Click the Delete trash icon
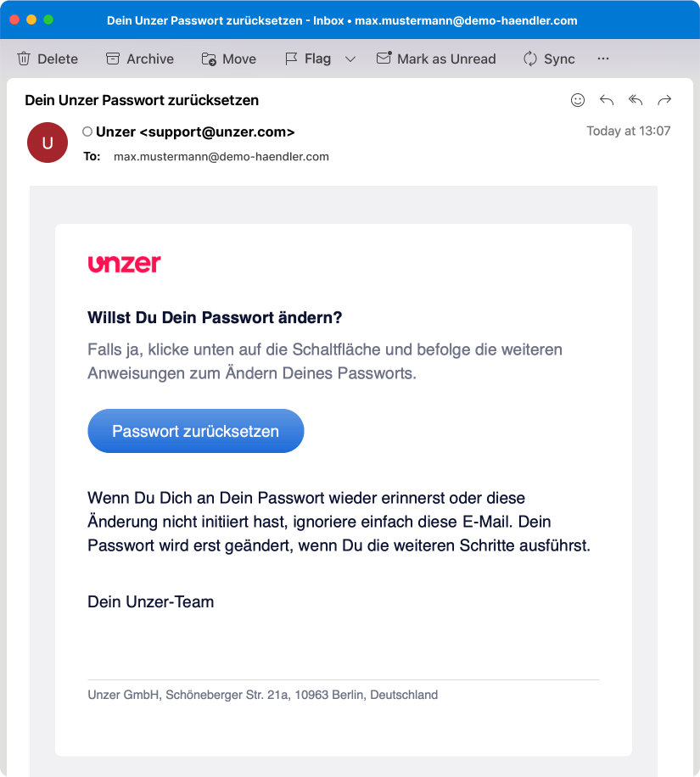The image size is (700, 777). tap(24, 59)
